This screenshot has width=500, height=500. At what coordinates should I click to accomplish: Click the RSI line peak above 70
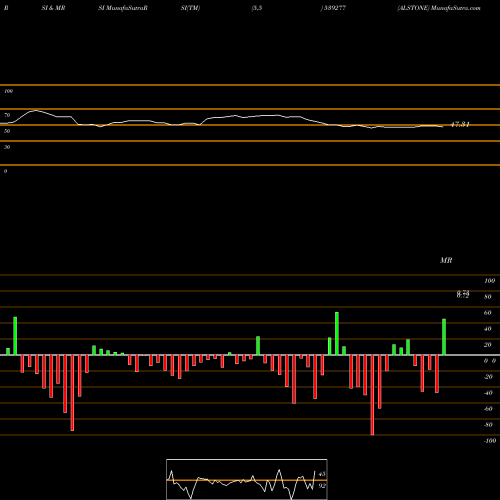point(35,110)
